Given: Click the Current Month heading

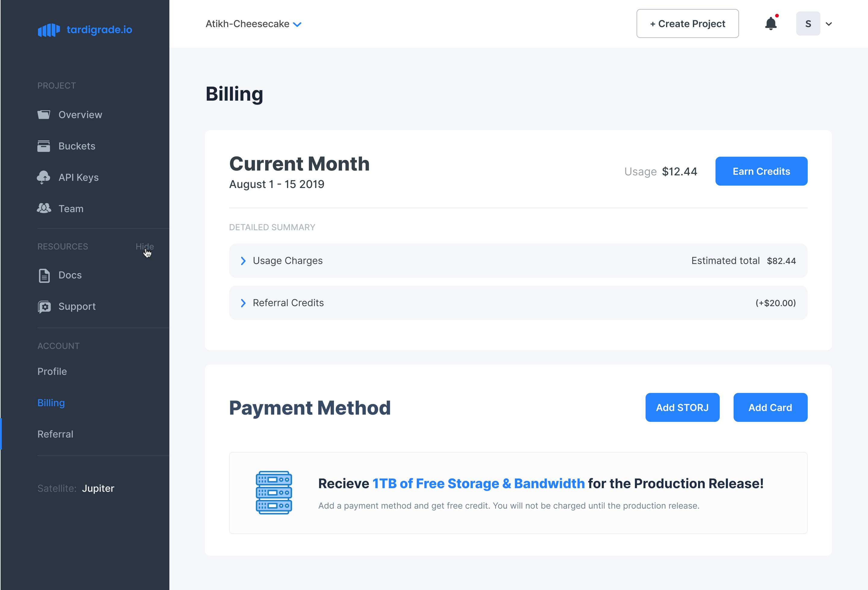Looking at the screenshot, I should (x=300, y=164).
